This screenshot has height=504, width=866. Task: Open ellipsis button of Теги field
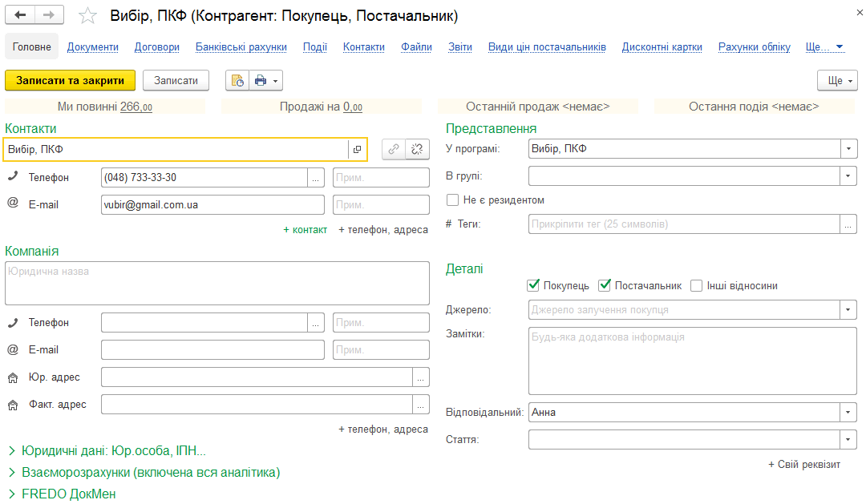pyautogui.click(x=848, y=224)
